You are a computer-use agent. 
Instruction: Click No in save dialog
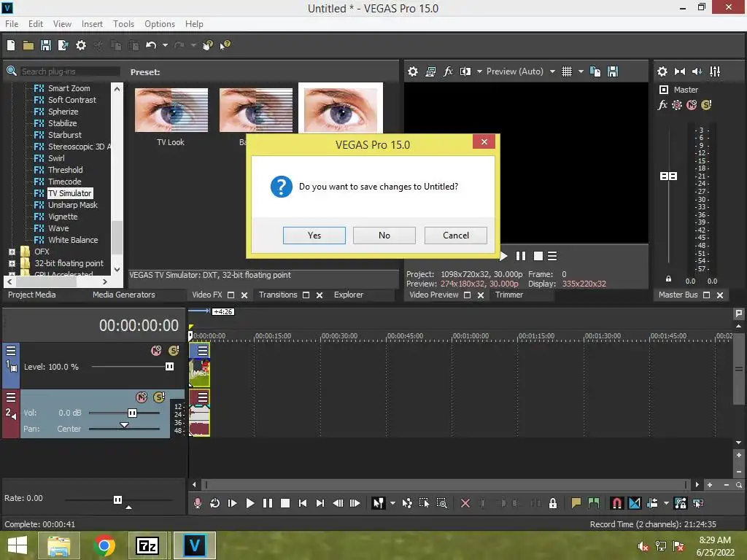tap(384, 236)
